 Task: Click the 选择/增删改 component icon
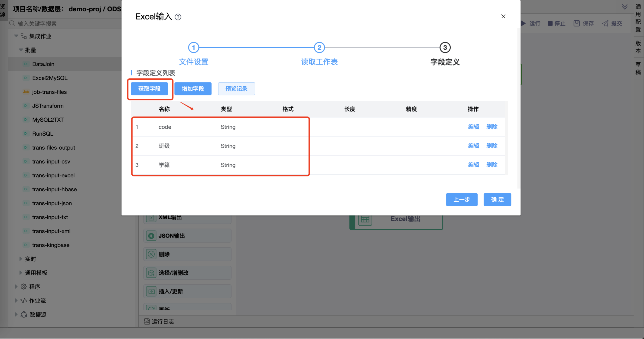(x=151, y=273)
